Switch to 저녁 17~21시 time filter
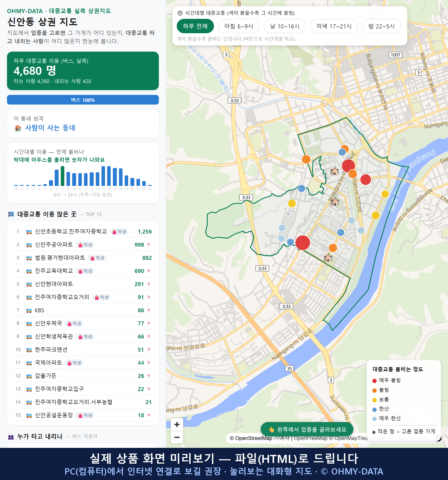The height and width of the screenshot is (480, 448). click(x=334, y=26)
